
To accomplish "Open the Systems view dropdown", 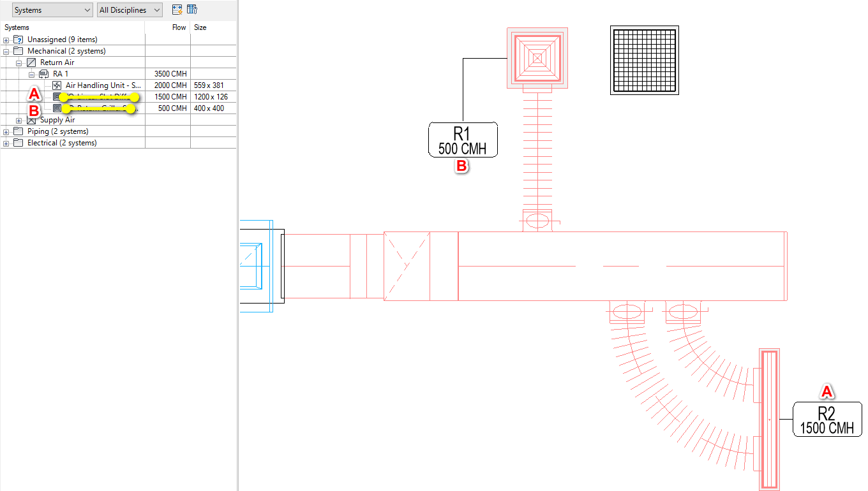I will pos(52,10).
